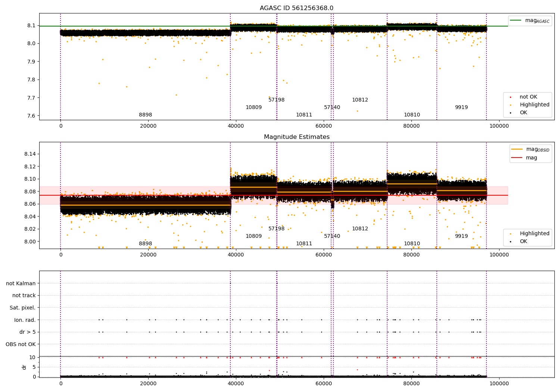Click the y-axis tick label '8.08'

tap(30, 192)
